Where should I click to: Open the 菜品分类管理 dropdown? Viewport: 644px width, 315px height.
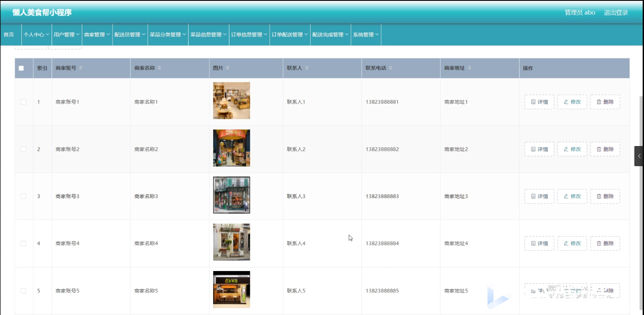coord(168,35)
